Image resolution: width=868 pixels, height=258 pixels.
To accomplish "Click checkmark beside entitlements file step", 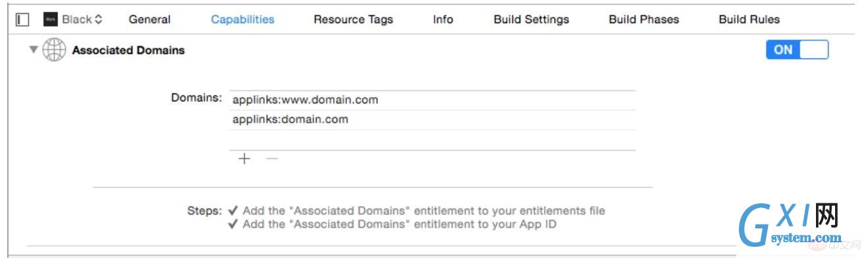I will (x=232, y=211).
